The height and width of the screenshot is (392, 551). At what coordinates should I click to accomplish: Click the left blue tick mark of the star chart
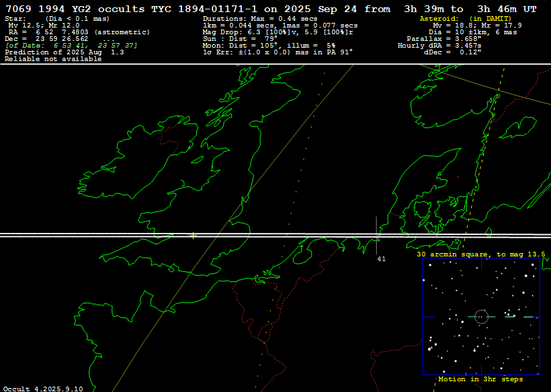(427, 317)
